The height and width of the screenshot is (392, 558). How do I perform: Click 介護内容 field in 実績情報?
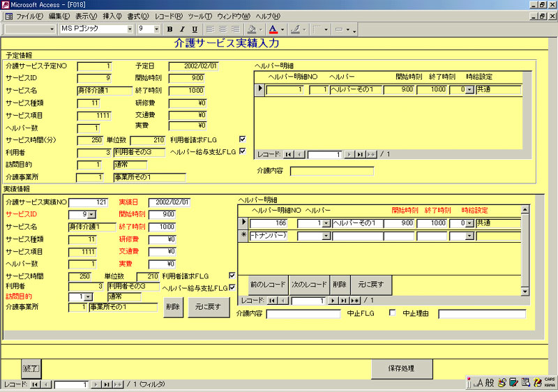point(303,314)
